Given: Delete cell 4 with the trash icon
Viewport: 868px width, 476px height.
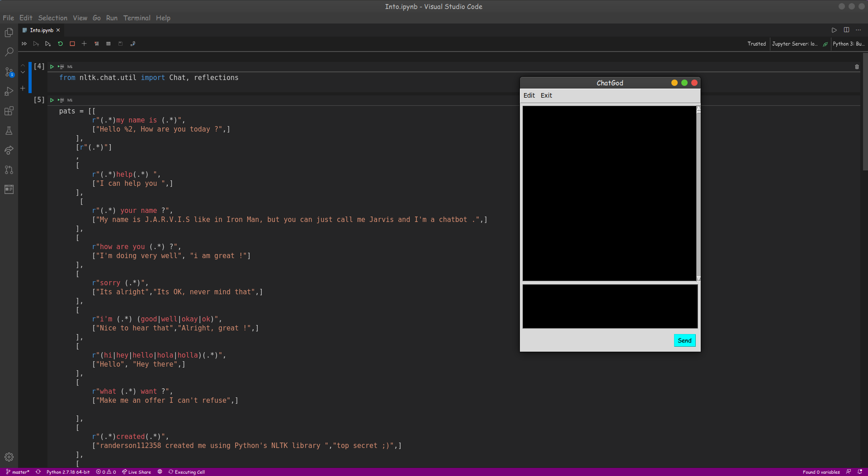Looking at the screenshot, I should pos(857,67).
